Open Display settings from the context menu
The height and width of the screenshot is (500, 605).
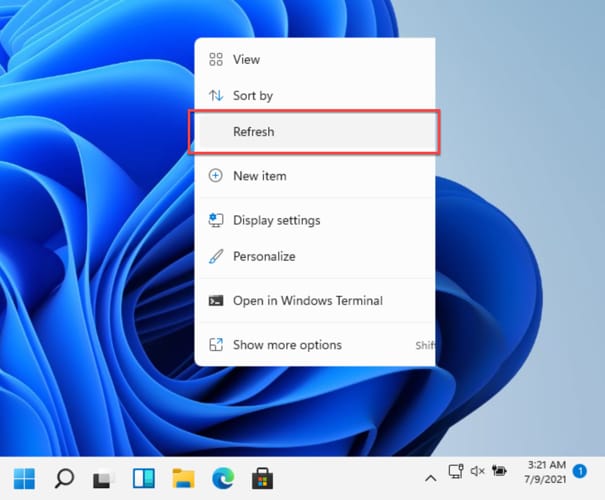[x=315, y=220]
